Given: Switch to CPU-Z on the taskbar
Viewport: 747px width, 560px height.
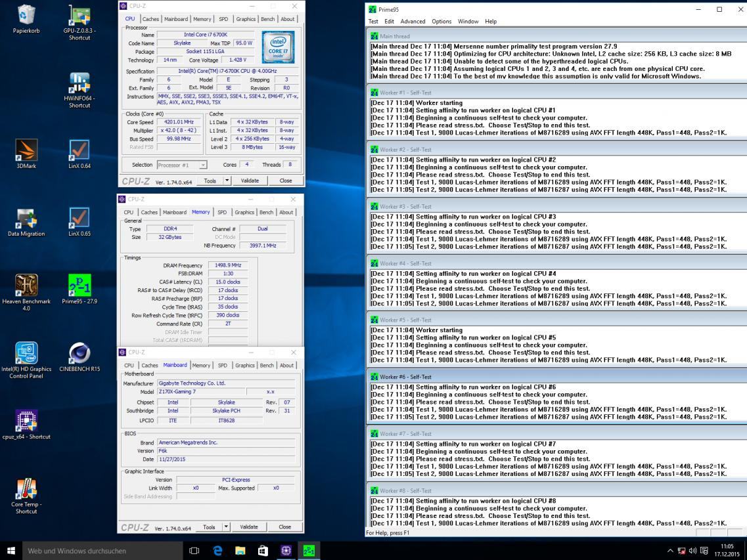Looking at the screenshot, I should (286, 550).
